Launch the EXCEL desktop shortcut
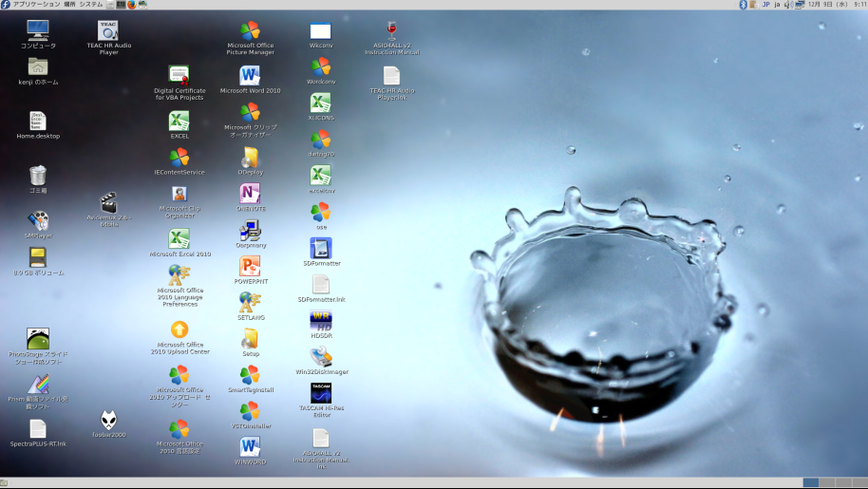The width and height of the screenshot is (868, 489). click(x=179, y=122)
